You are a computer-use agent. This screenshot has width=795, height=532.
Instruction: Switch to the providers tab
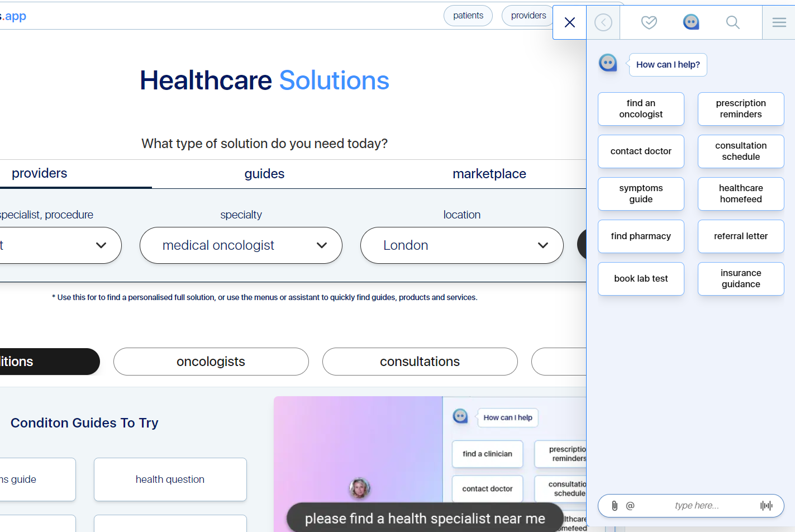click(40, 173)
